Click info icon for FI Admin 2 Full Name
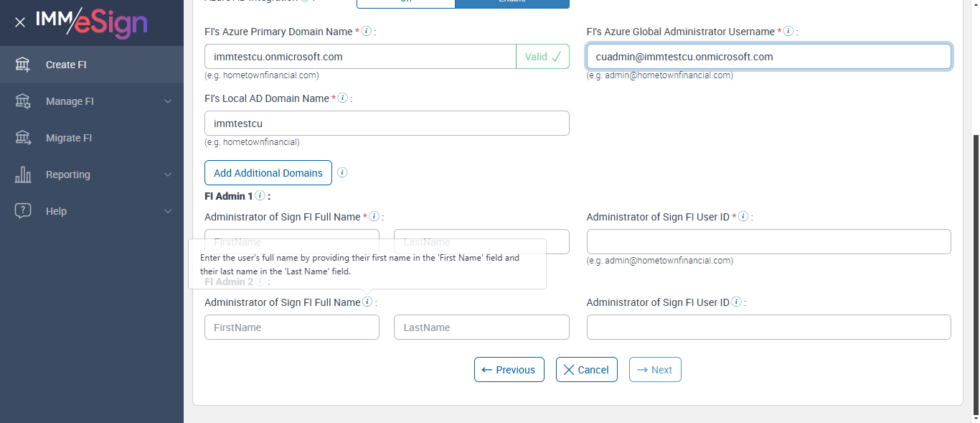The image size is (980, 423). click(367, 302)
